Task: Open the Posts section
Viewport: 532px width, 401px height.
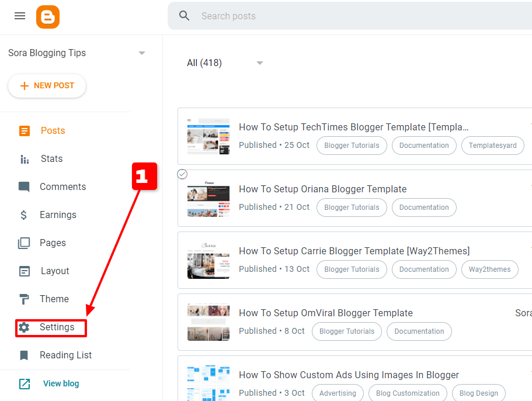Action: tap(23, 130)
